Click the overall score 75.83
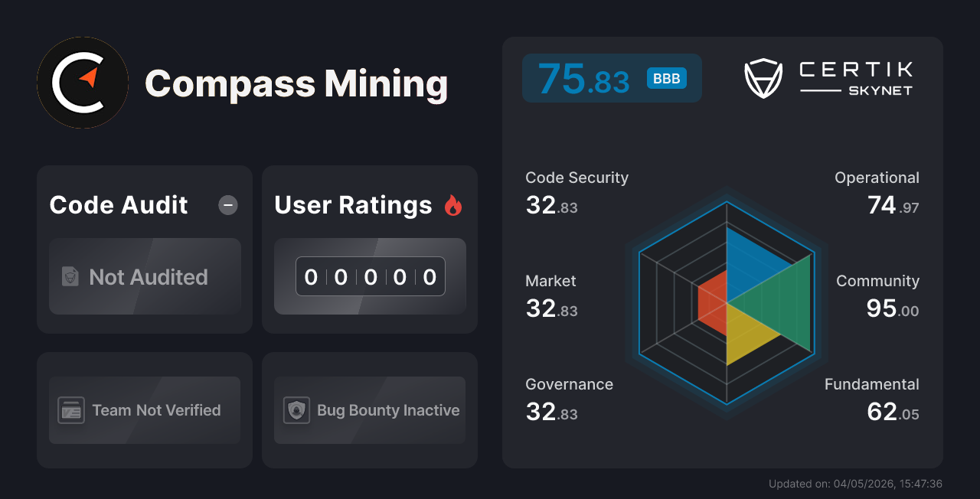980x499 pixels. pyautogui.click(x=583, y=79)
